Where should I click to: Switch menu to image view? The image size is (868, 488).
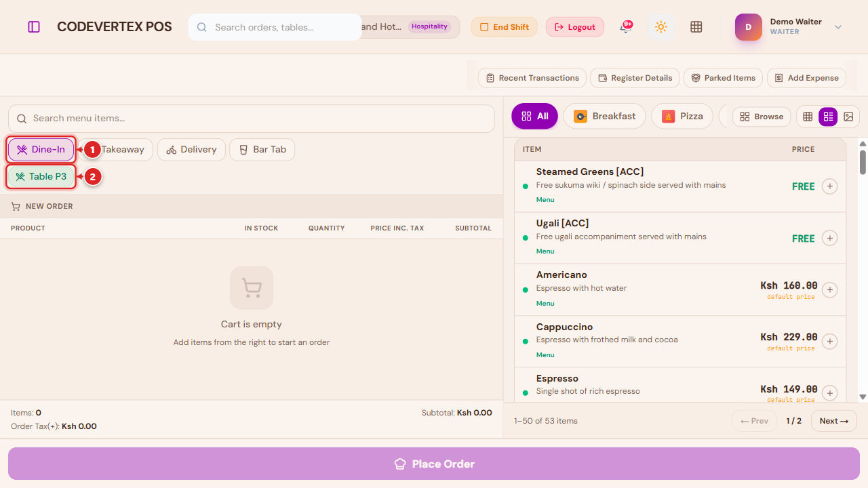pos(848,117)
